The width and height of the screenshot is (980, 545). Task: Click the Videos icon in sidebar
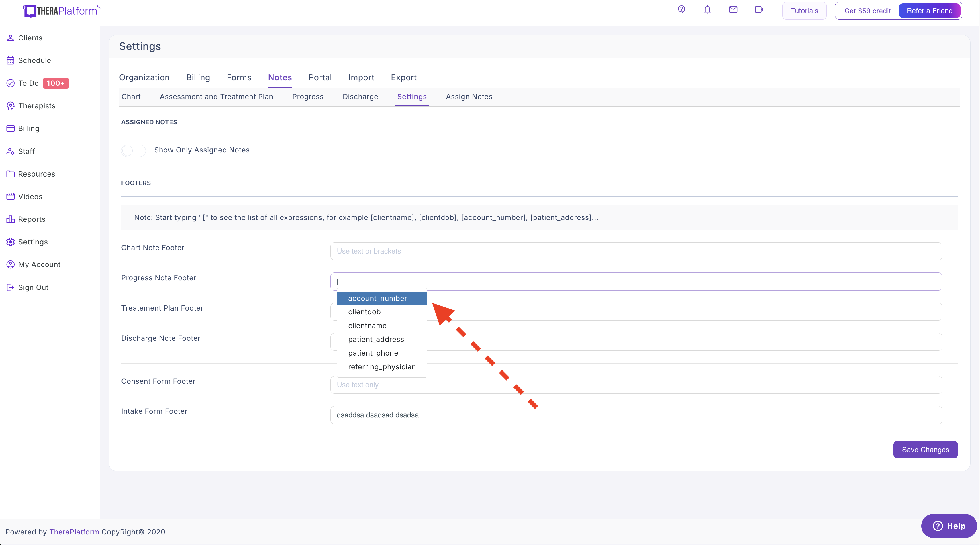(x=11, y=197)
